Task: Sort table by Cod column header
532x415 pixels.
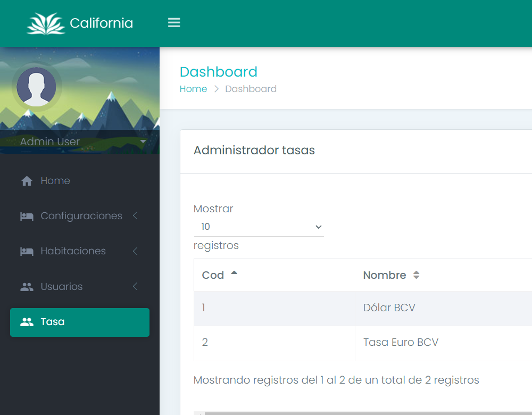Action: (x=274, y=275)
